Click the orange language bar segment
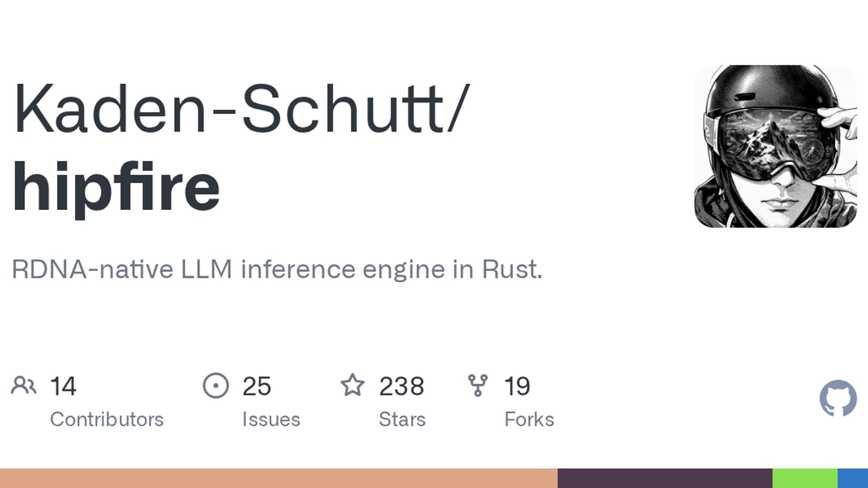 coord(278,478)
